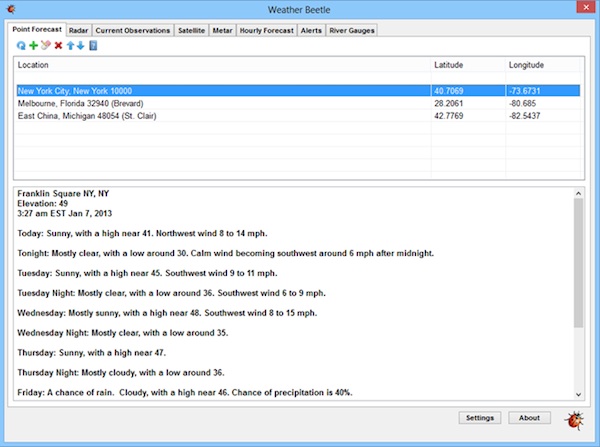600x447 pixels.
Task: Open the Satellite tab
Action: click(x=191, y=31)
